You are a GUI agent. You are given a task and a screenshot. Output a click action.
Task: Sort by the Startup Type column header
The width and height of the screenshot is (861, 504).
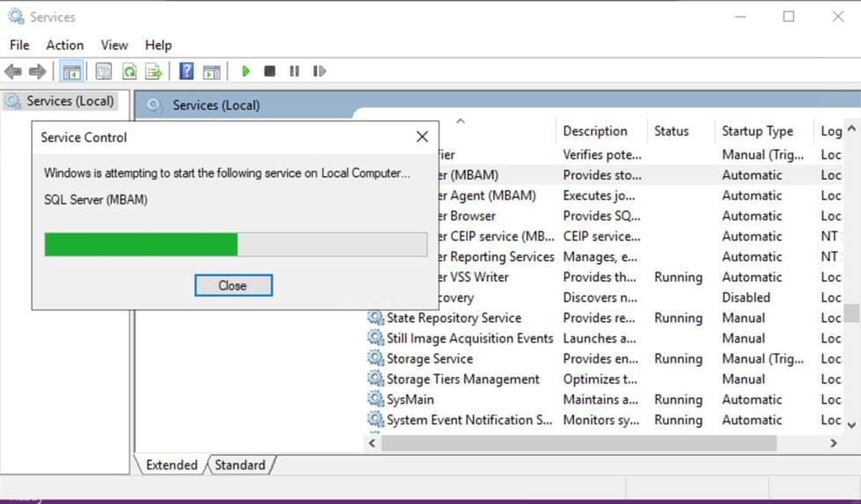click(757, 131)
